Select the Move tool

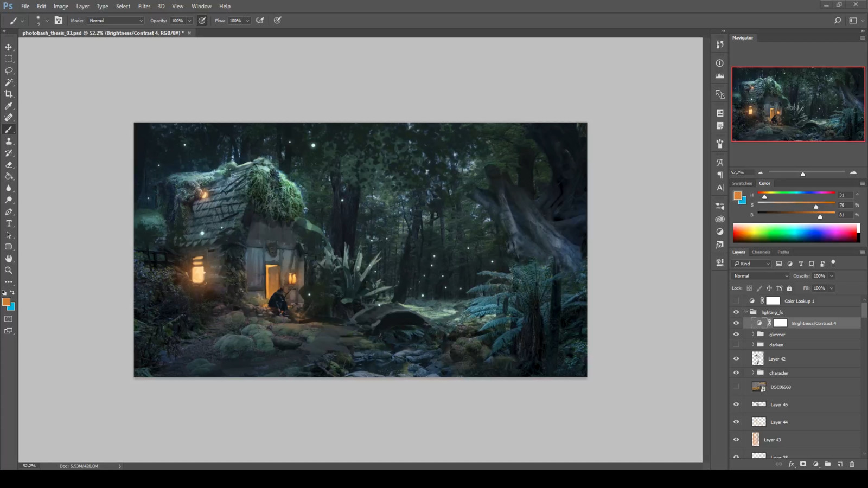[9, 47]
